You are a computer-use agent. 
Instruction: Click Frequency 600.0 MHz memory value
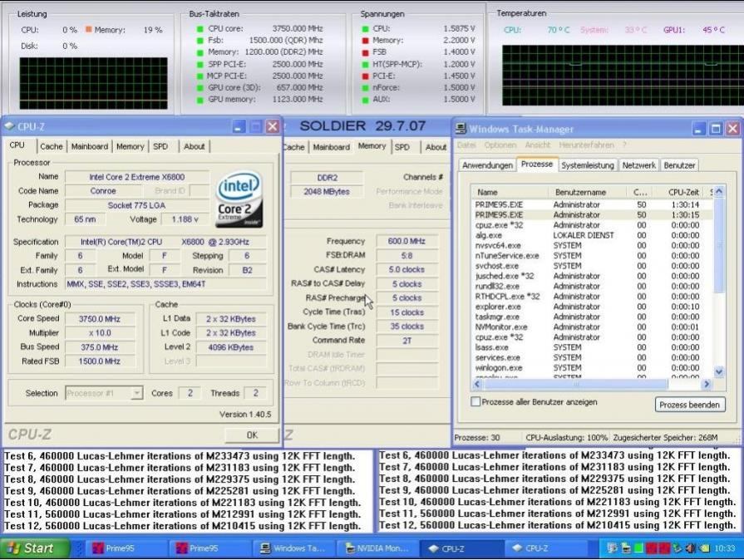point(406,241)
